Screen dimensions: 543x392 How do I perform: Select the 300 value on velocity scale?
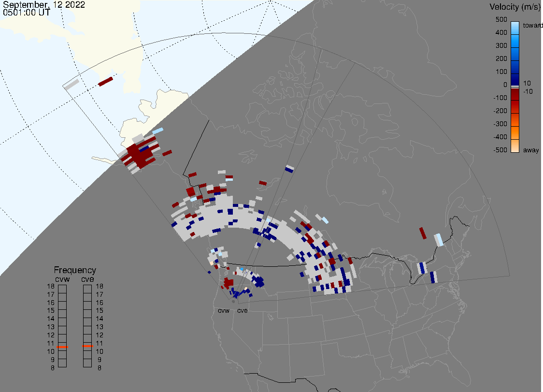[501, 46]
